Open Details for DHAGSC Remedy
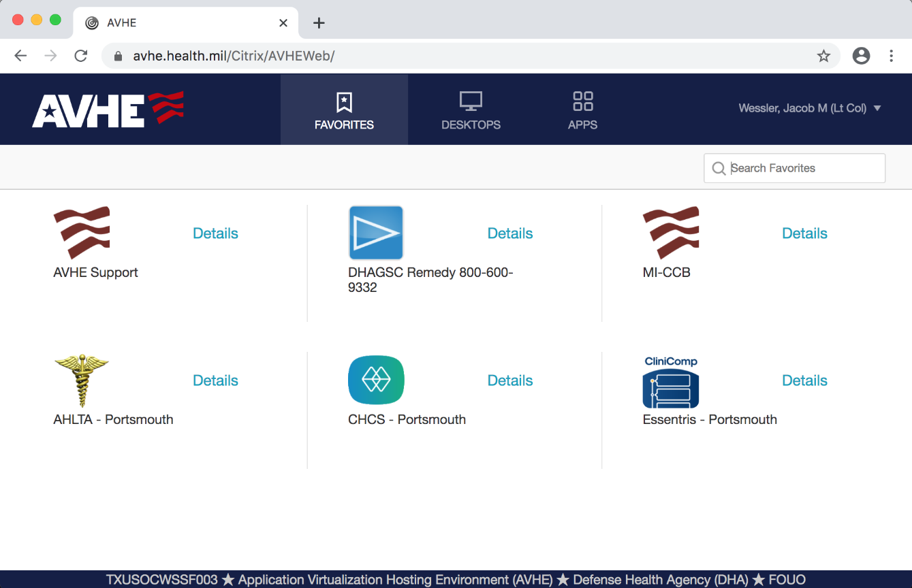This screenshot has width=912, height=588. (x=510, y=233)
